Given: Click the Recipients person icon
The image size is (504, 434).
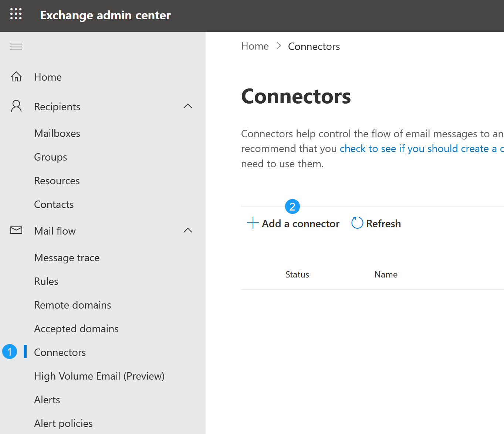Looking at the screenshot, I should coord(16,106).
